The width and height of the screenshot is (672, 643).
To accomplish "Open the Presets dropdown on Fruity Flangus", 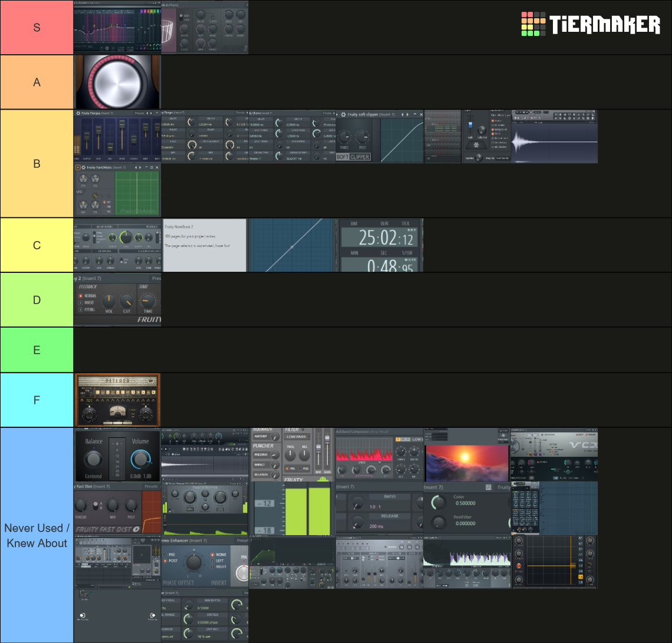I will tap(140, 113).
